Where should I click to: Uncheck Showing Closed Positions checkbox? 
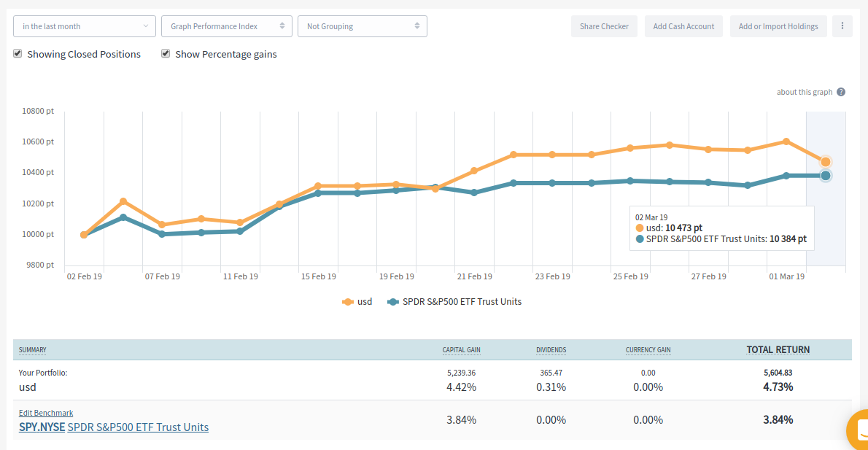(x=18, y=54)
